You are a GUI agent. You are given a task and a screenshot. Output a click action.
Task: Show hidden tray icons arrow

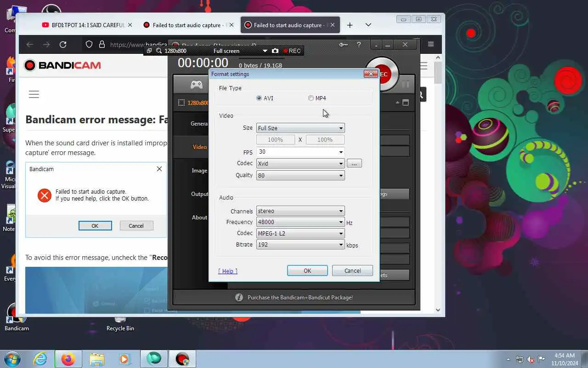508,359
